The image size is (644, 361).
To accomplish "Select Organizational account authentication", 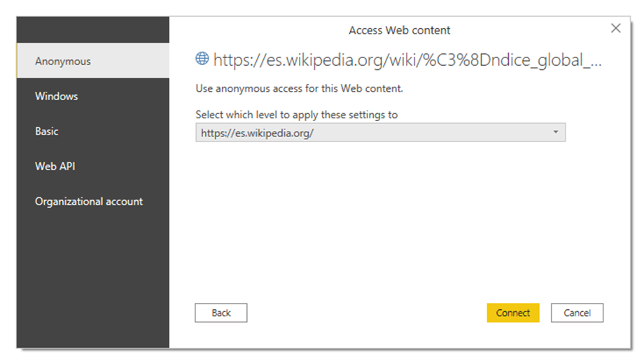I will (93, 201).
